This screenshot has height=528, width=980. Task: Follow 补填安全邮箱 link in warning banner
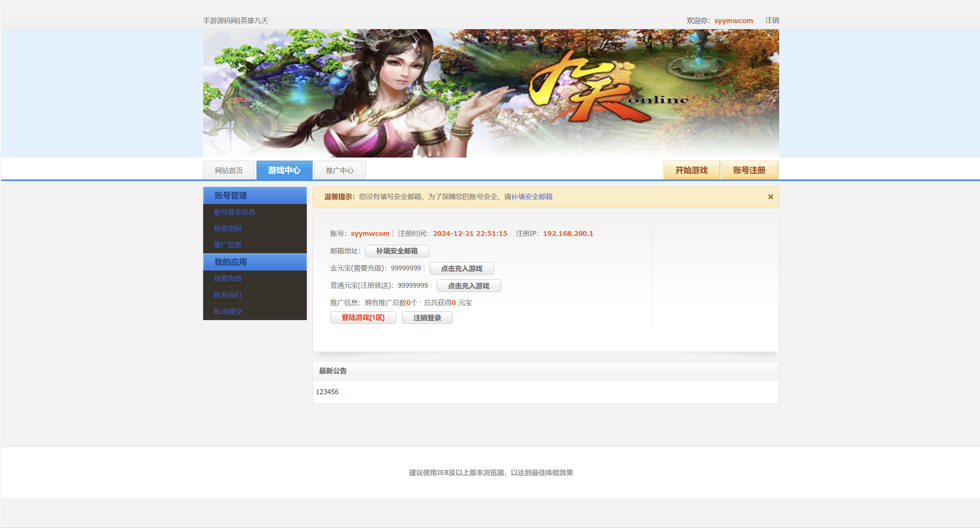pos(531,197)
